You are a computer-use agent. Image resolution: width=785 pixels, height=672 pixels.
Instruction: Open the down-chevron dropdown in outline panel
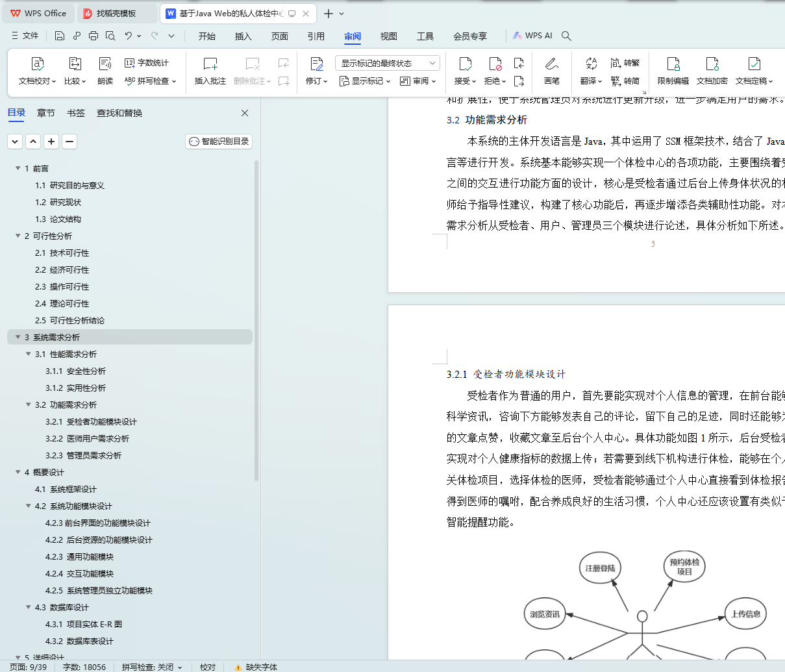pyautogui.click(x=15, y=141)
